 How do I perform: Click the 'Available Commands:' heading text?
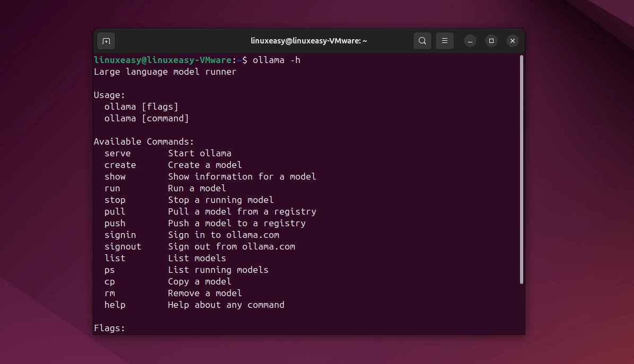(x=144, y=141)
